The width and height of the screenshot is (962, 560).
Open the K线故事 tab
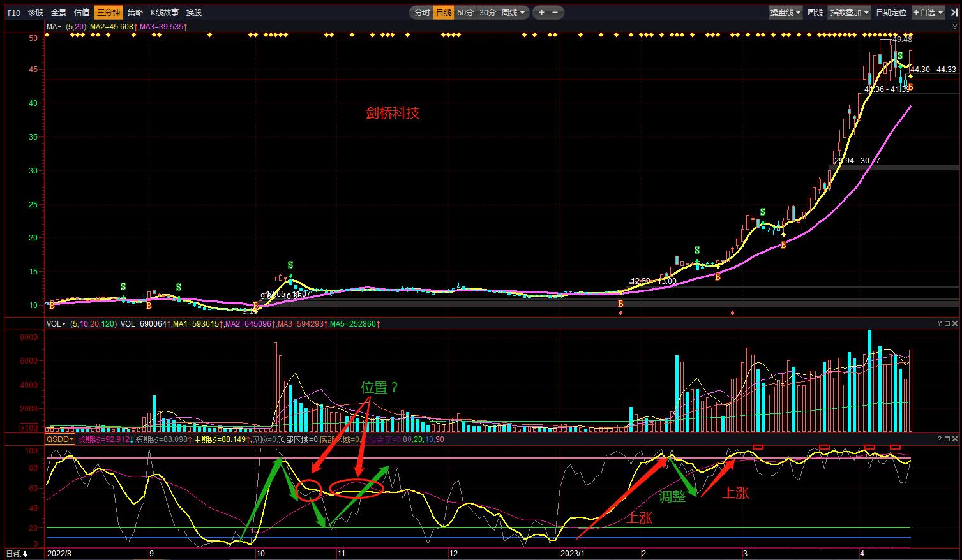(165, 13)
